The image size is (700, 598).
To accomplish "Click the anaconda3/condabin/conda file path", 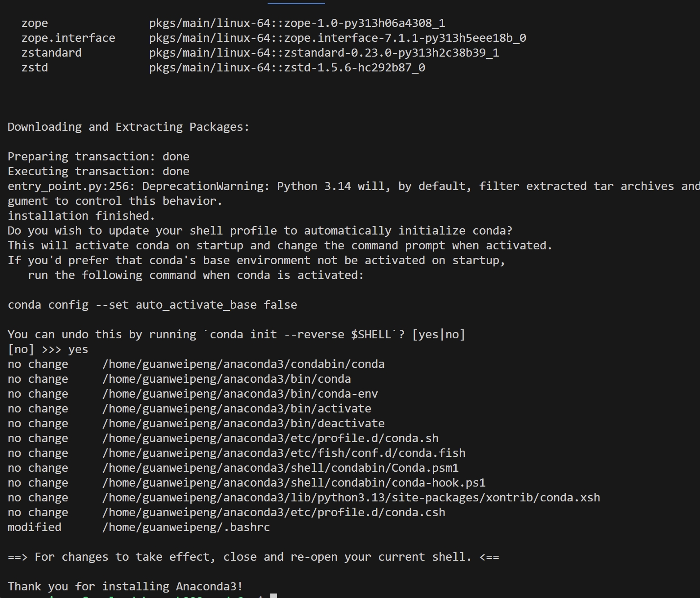I will pos(243,364).
